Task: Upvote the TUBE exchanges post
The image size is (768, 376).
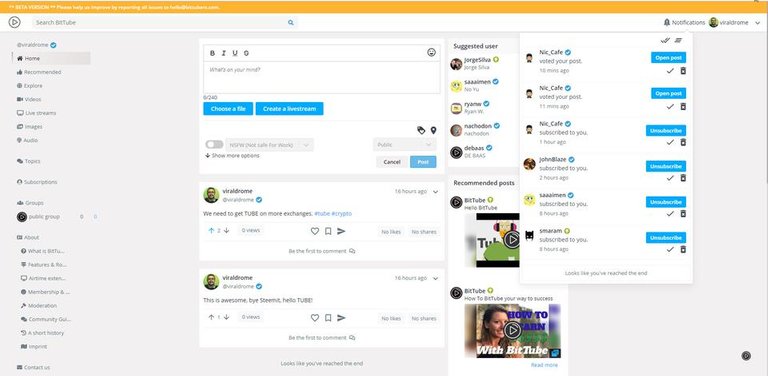Action: [x=211, y=231]
